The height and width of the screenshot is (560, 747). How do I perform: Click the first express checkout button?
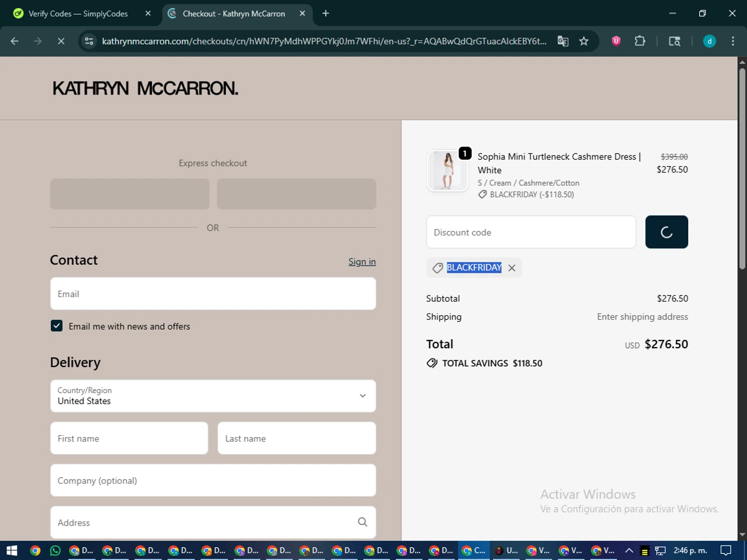point(130,194)
